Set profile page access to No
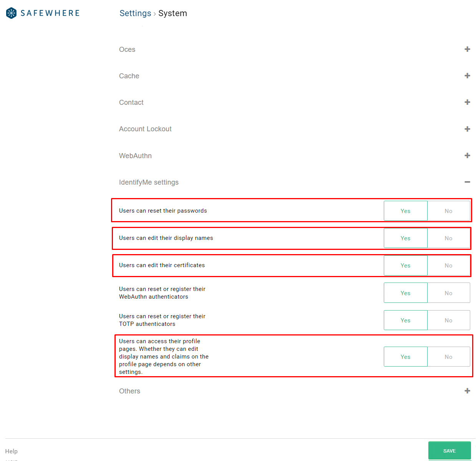476x461 pixels. tap(448, 357)
